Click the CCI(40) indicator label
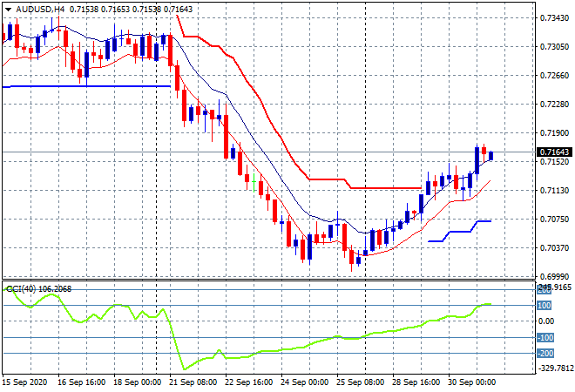The image size is (575, 392). click(22, 288)
